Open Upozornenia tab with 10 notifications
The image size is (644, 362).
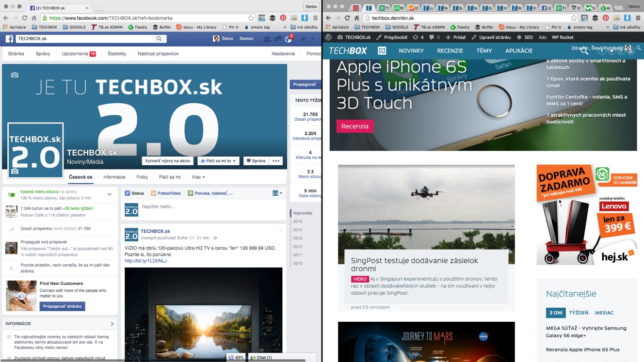tap(79, 54)
